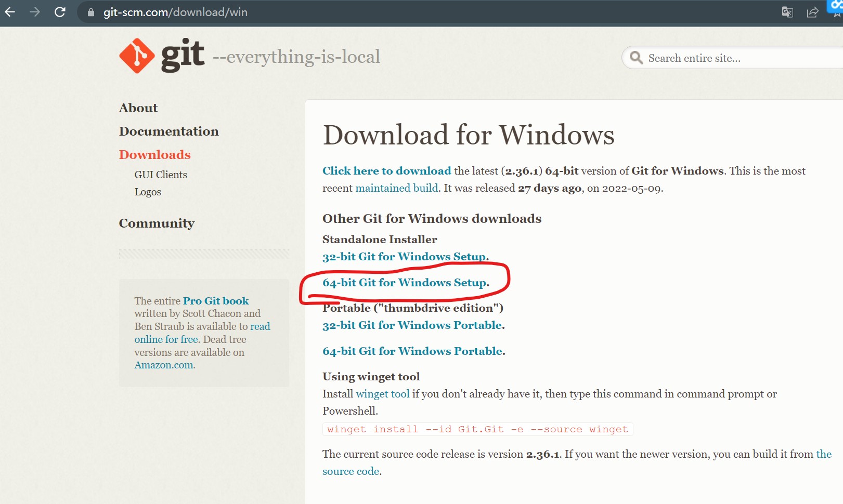The width and height of the screenshot is (843, 504).
Task: Open the winget tool link
Action: pos(383,394)
